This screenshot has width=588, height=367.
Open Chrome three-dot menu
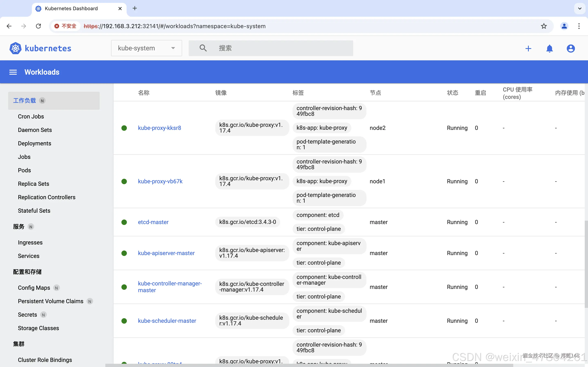point(579,26)
